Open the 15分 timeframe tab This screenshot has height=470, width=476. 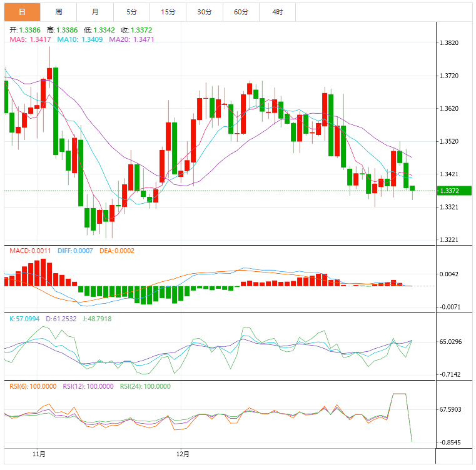pos(168,12)
